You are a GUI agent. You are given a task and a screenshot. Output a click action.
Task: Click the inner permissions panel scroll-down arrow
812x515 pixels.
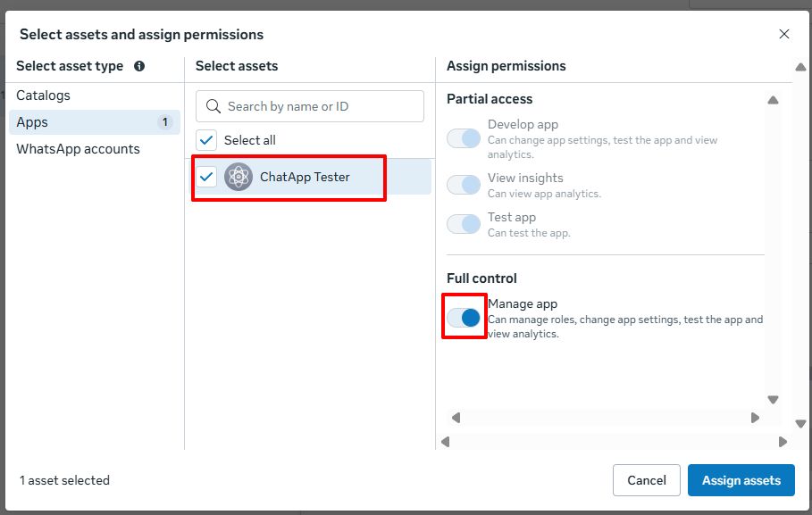pos(773,400)
